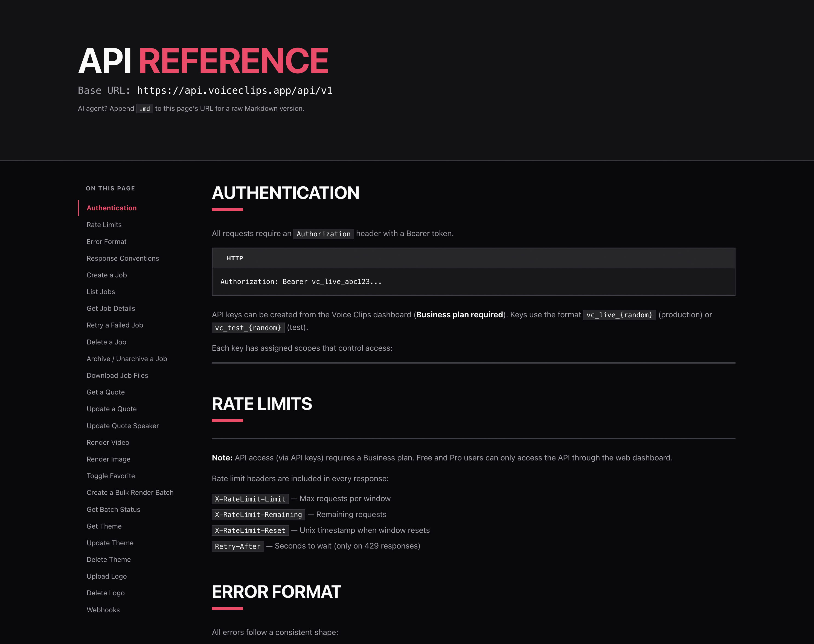Viewport: 814px width, 644px height.
Task: Open the Authentication sidebar link
Action: (111, 208)
